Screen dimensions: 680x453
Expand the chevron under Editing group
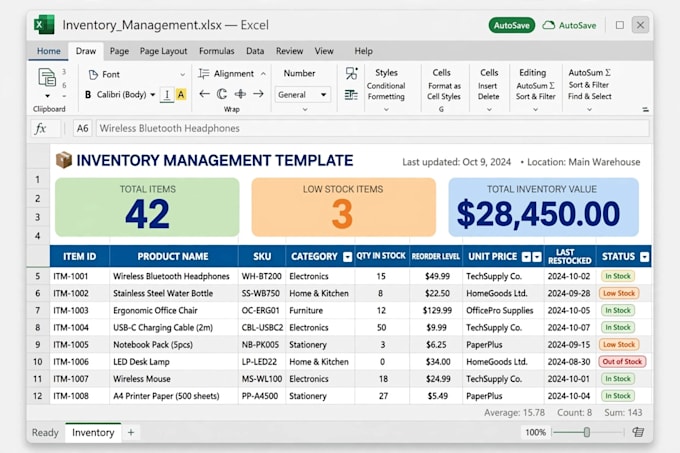pyautogui.click(x=536, y=110)
